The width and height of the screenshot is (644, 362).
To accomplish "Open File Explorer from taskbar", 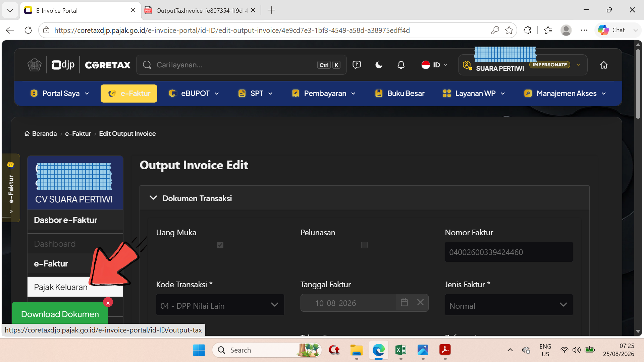I will coord(357,350).
